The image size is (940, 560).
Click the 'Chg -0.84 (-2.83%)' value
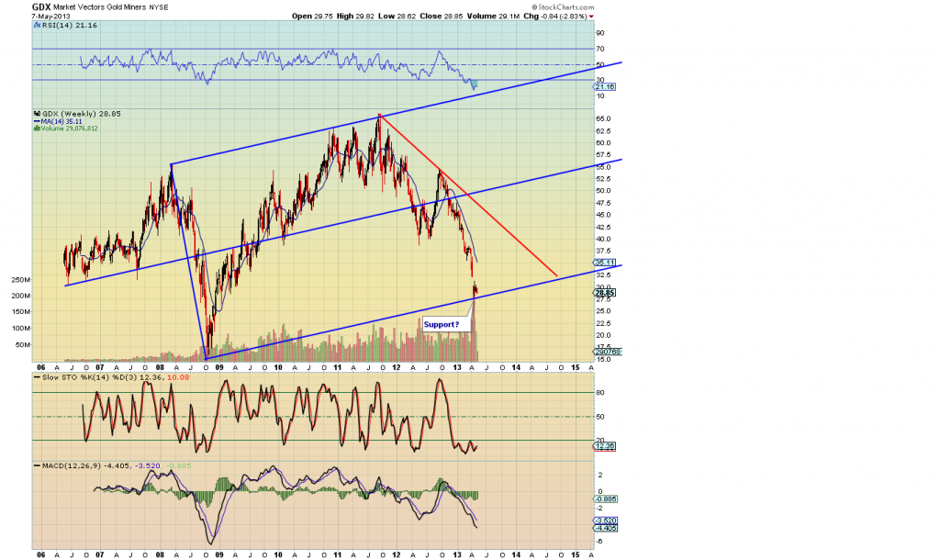[555, 17]
